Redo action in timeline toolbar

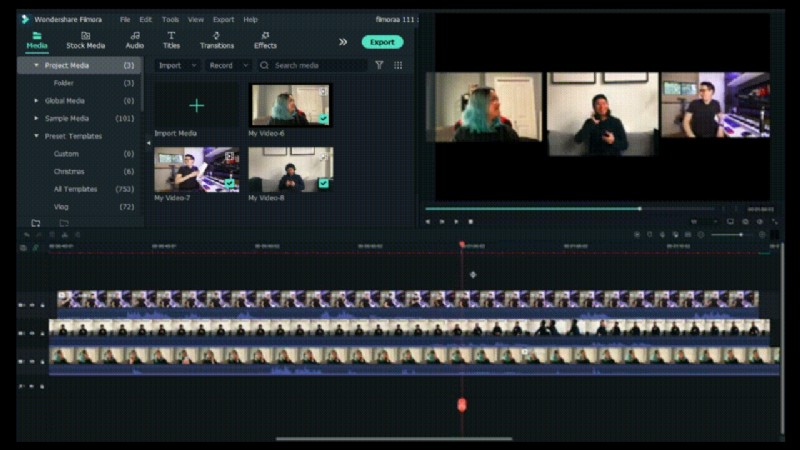tap(39, 235)
